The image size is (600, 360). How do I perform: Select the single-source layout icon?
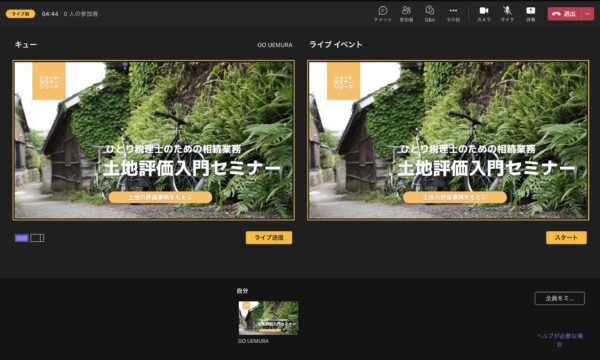pos(22,238)
